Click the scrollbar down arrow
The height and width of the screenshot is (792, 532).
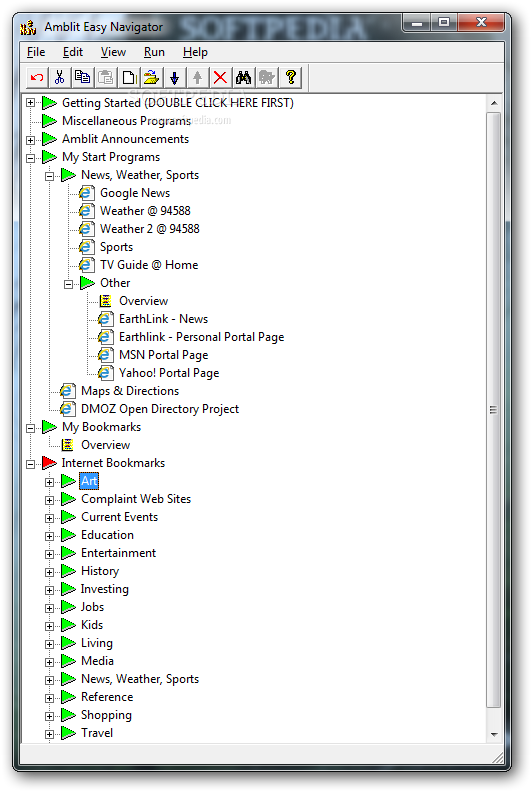494,734
